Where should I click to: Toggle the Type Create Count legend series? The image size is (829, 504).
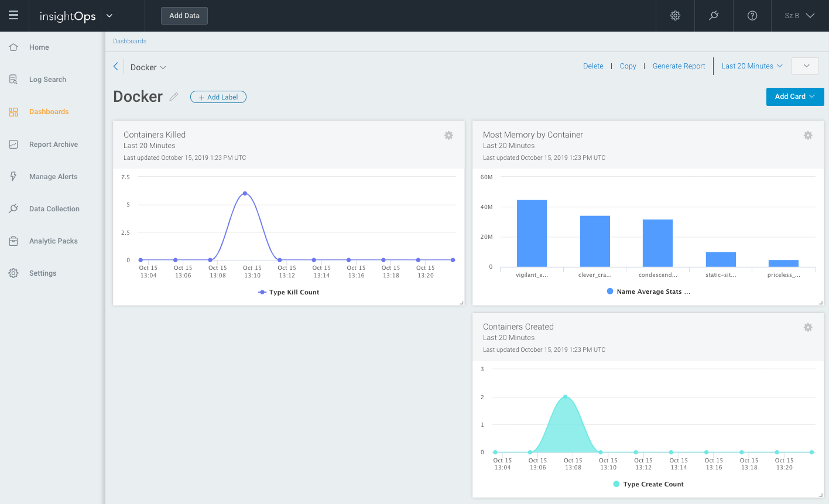tap(648, 484)
